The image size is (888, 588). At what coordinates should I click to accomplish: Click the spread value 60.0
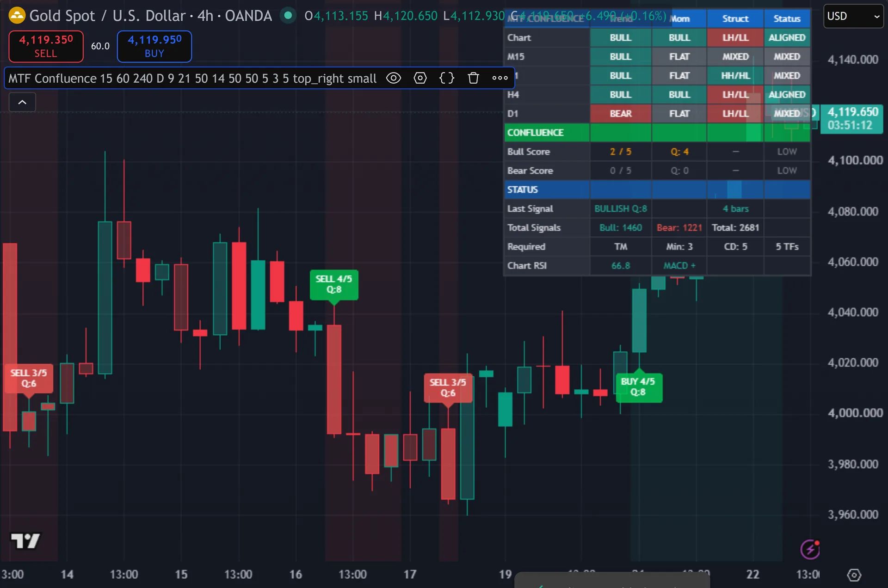[100, 46]
